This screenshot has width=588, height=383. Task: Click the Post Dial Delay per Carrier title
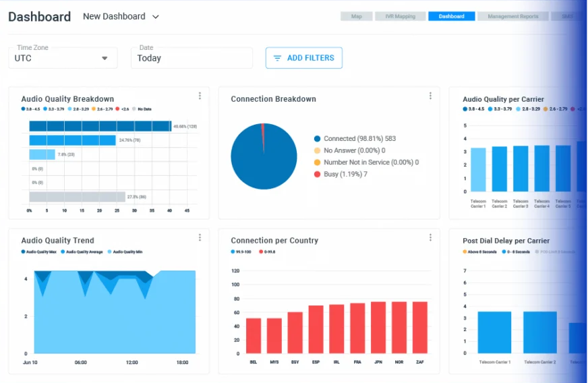point(506,241)
